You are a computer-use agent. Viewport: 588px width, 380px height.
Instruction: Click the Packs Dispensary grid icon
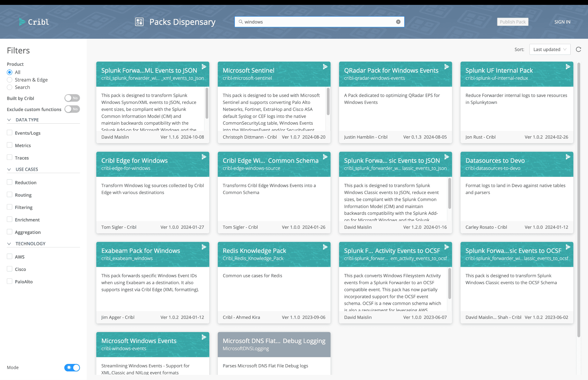[x=139, y=22]
